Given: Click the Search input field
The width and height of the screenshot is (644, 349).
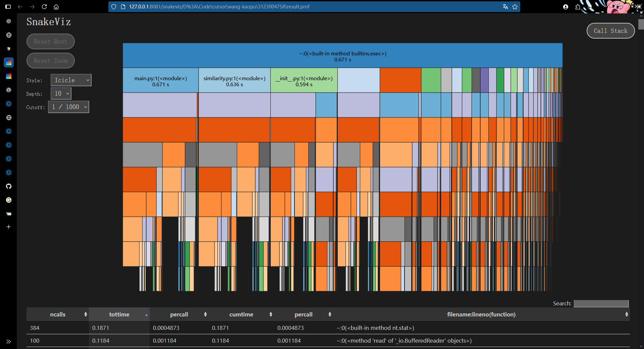Looking at the screenshot, I should coord(601,304).
